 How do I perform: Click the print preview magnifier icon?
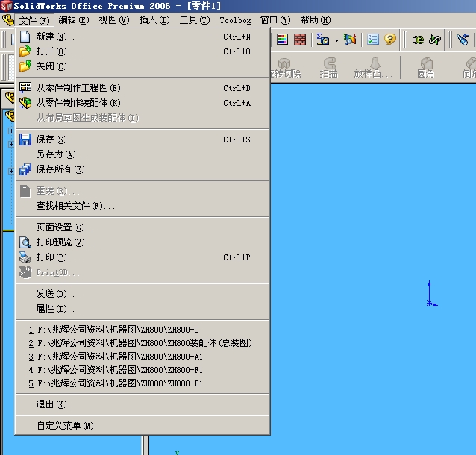click(25, 242)
